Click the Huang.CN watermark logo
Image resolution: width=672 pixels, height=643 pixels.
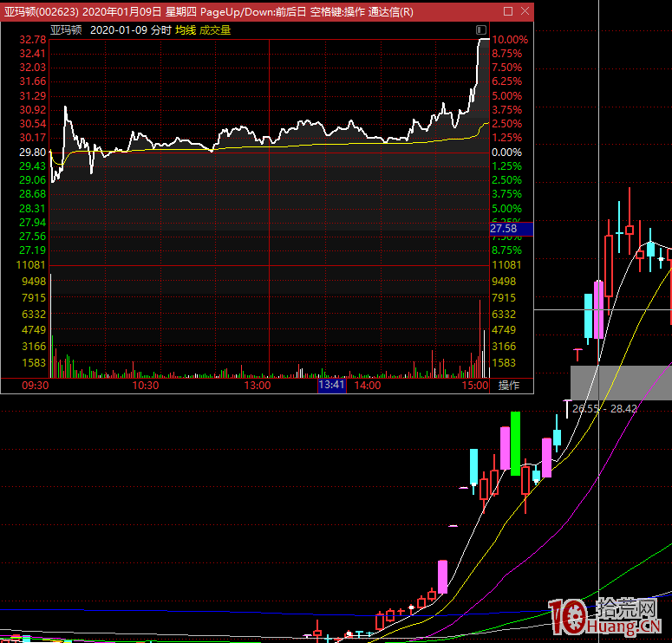point(607,616)
